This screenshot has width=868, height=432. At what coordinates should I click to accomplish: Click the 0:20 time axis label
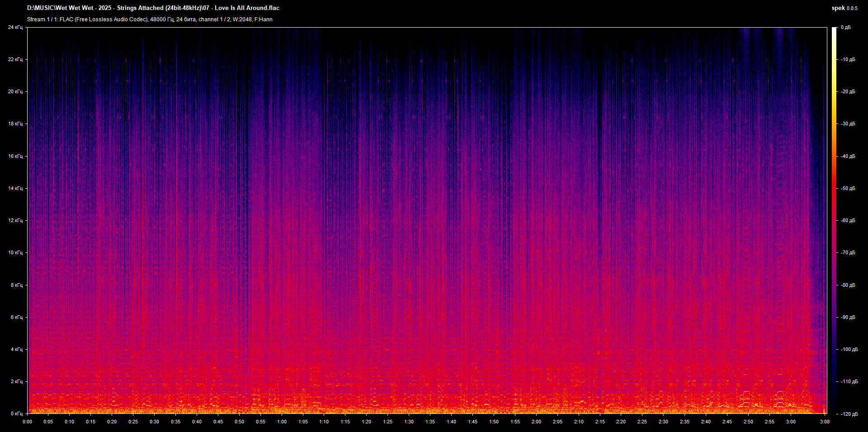click(x=112, y=422)
